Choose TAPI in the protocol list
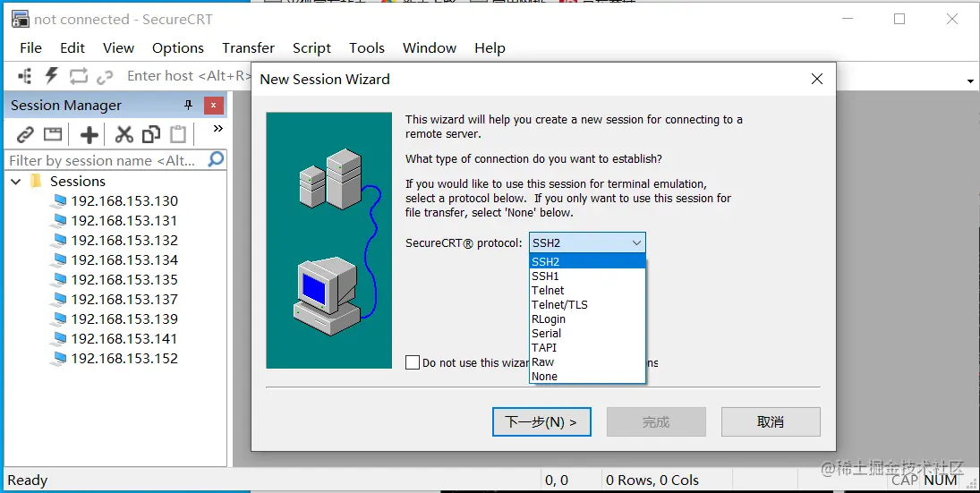The height and width of the screenshot is (493, 980). tap(587, 348)
